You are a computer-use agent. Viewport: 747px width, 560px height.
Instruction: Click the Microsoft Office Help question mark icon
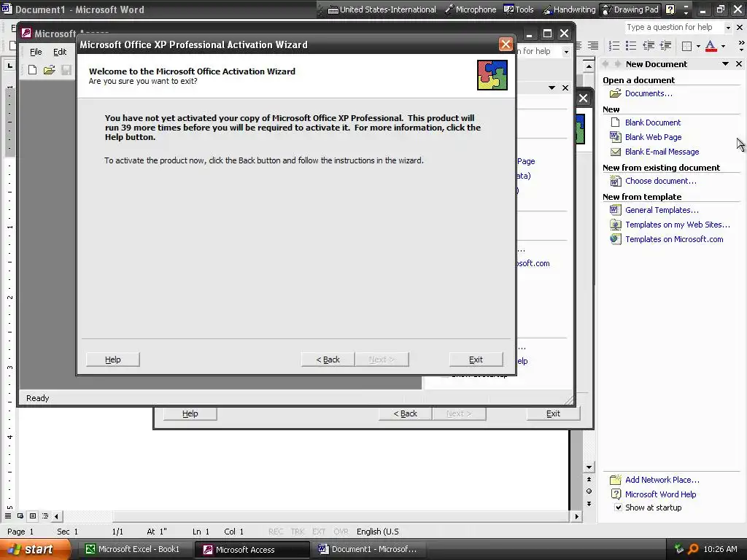click(670, 9)
